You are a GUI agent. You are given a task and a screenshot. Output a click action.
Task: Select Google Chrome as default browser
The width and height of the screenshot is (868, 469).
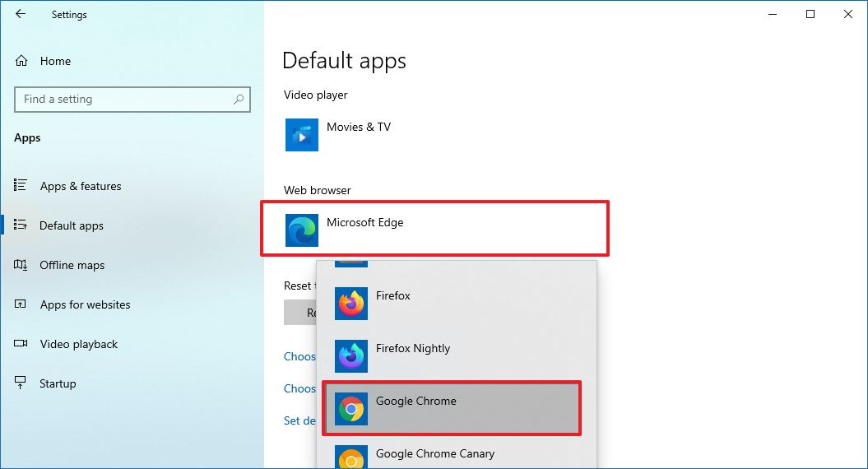point(451,408)
